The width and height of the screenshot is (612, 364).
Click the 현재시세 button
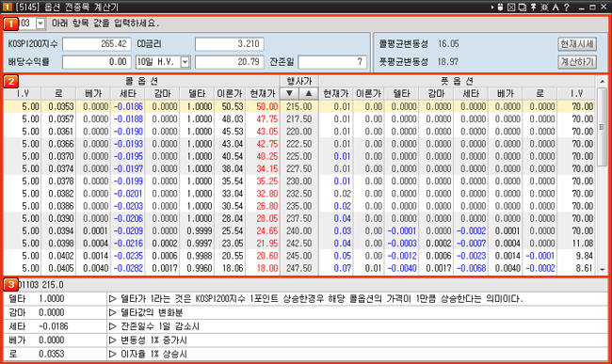[x=577, y=44]
